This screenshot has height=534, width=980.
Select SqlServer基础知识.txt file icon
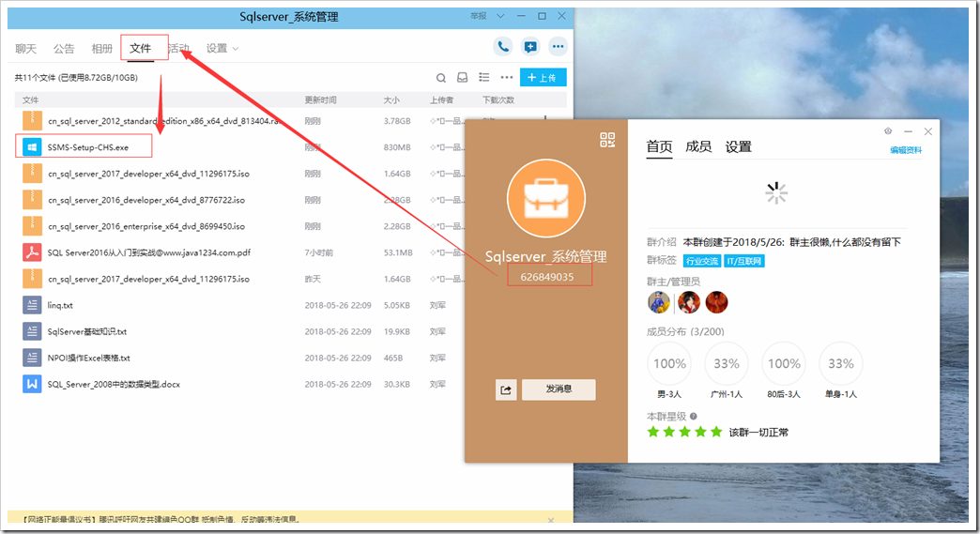(33, 331)
